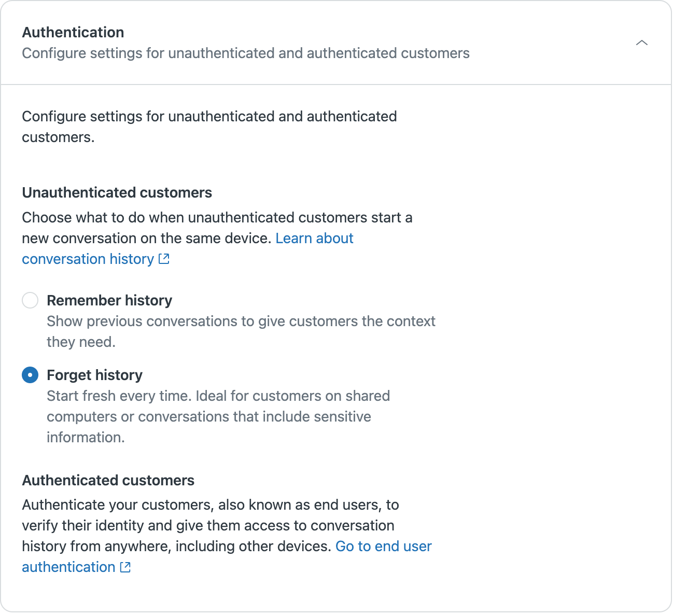Viewport: 673px width, 616px height.
Task: Click external-link icon beside authentication link
Action: [x=125, y=567]
